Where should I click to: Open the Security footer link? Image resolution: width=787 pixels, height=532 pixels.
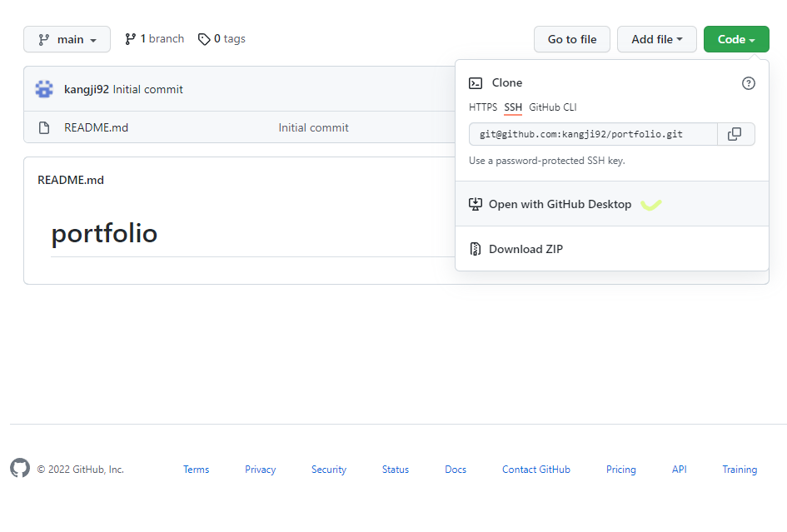pos(329,470)
